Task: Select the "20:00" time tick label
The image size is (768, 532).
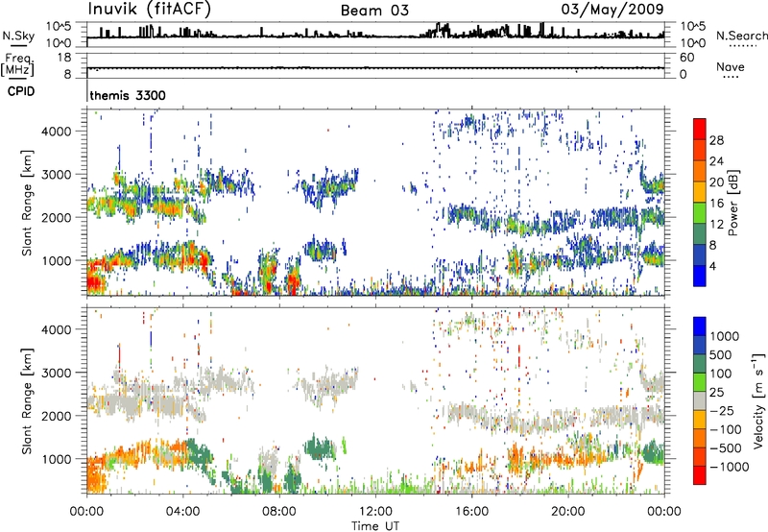Action: (567, 512)
